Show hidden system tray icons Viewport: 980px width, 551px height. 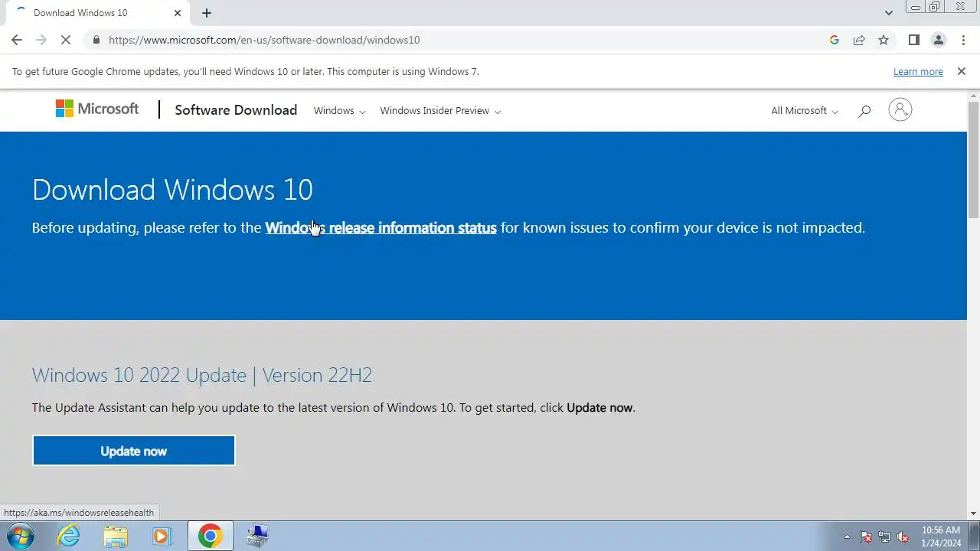coord(847,536)
